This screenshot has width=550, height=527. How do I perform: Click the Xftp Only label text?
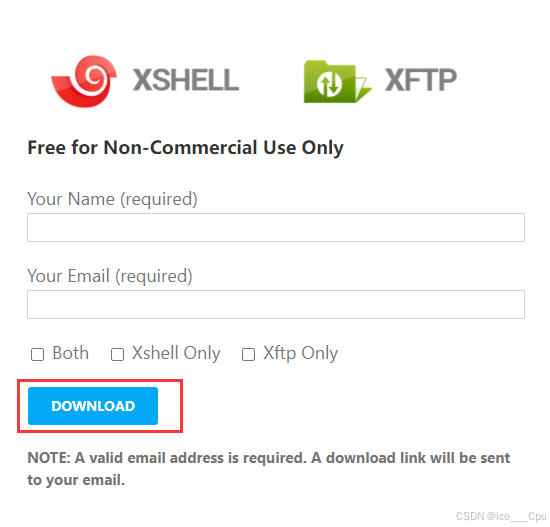301,353
